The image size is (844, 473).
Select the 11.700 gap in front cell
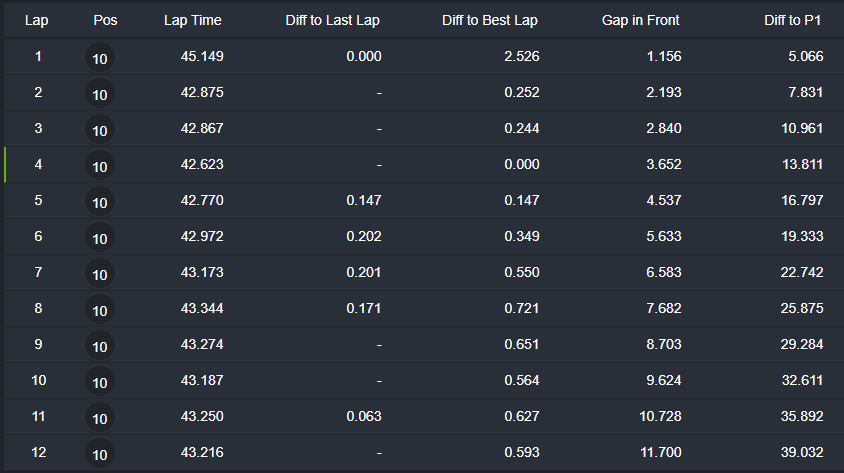coord(661,453)
